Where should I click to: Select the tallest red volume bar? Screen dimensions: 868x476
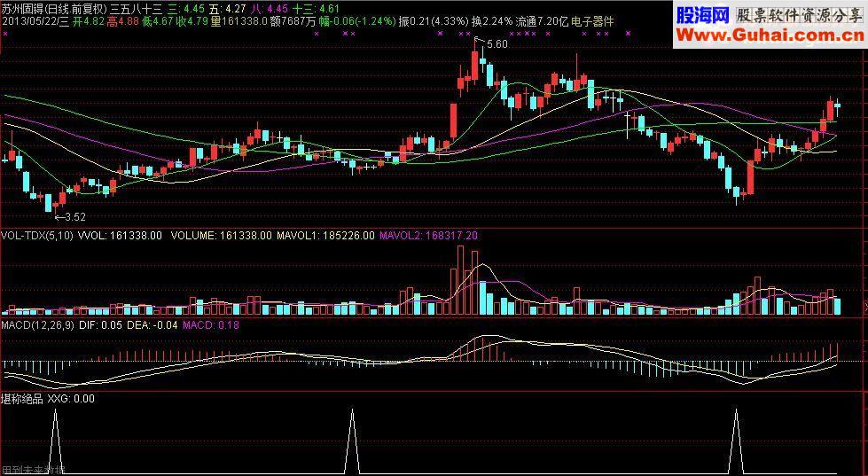coord(460,280)
